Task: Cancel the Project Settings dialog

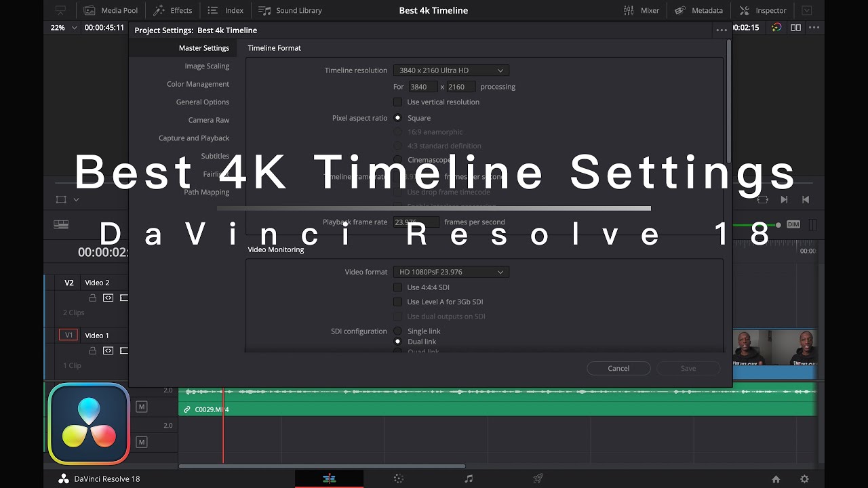Action: 618,368
